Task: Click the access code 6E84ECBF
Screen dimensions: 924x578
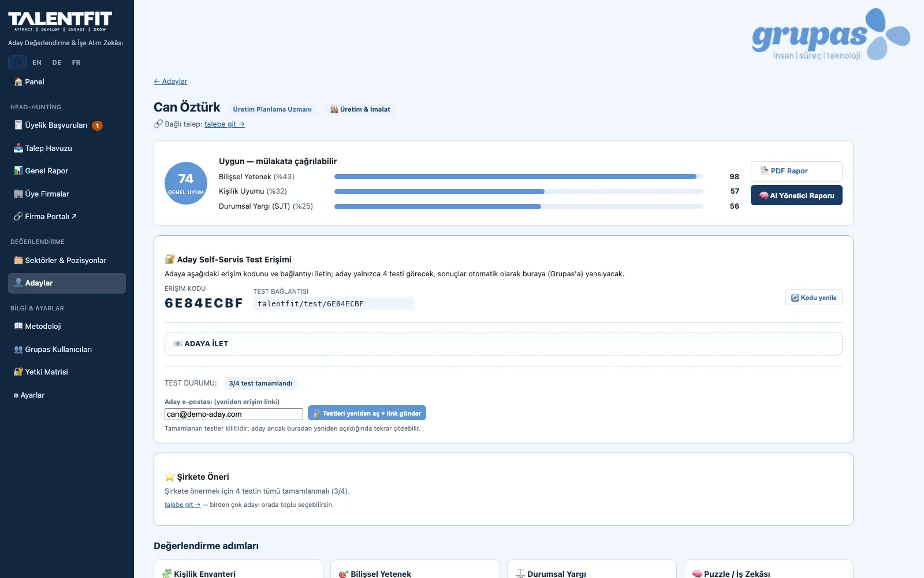Action: pyautogui.click(x=204, y=303)
